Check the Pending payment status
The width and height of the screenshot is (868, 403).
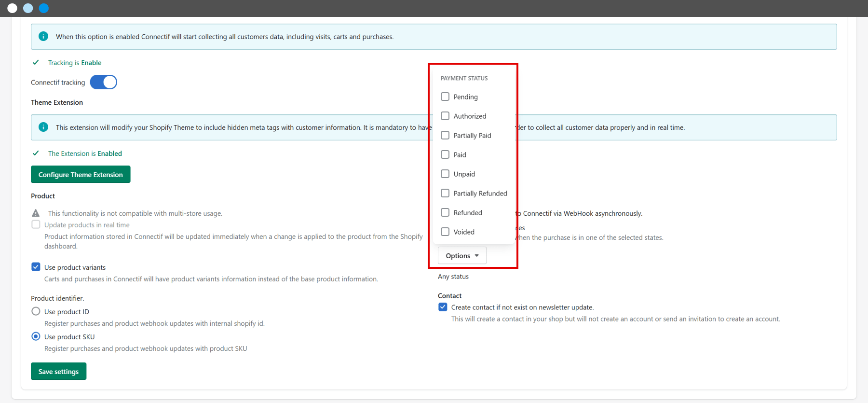(x=445, y=97)
